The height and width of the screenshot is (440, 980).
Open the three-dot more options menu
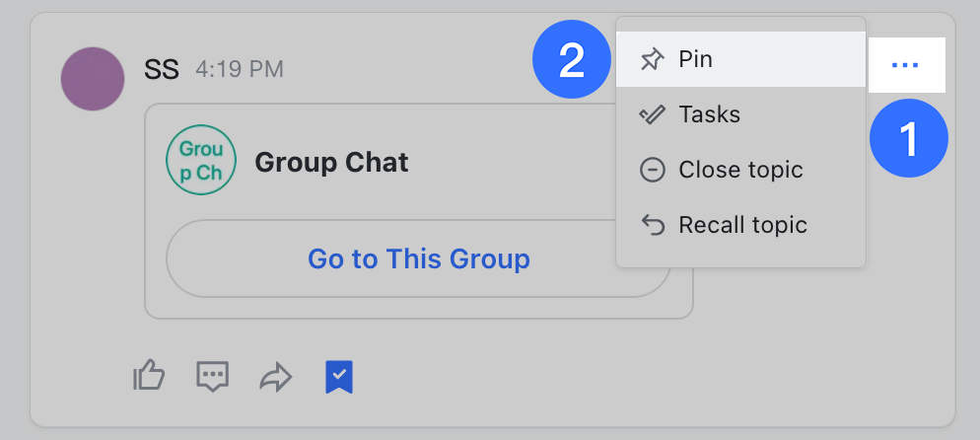[905, 65]
